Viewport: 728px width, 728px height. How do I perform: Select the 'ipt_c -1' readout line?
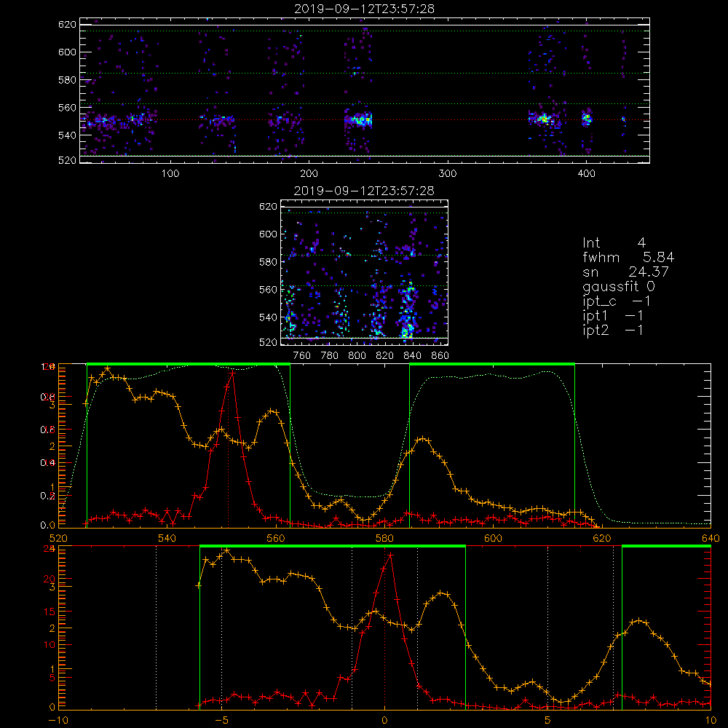pos(617,302)
